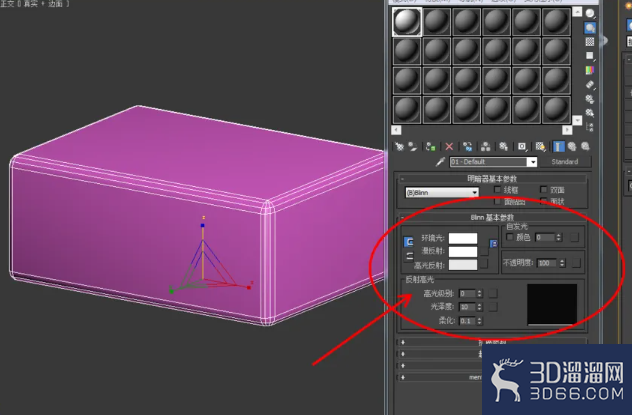Click the rainbow Video Color Check icon

pos(590,70)
